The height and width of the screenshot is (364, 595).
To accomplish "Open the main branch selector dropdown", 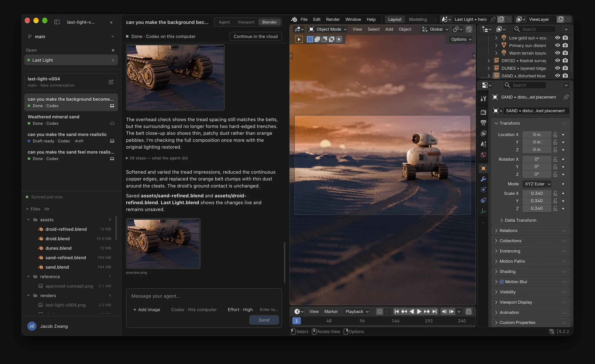I will (71, 36).
